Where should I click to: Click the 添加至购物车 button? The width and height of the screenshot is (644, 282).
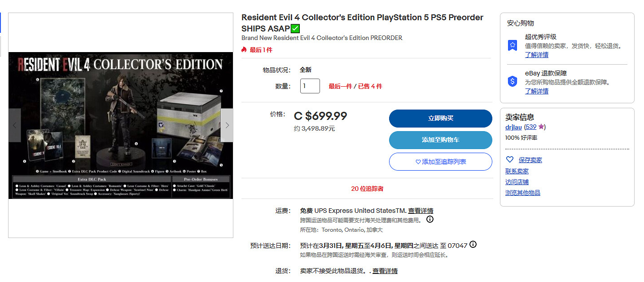[440, 140]
